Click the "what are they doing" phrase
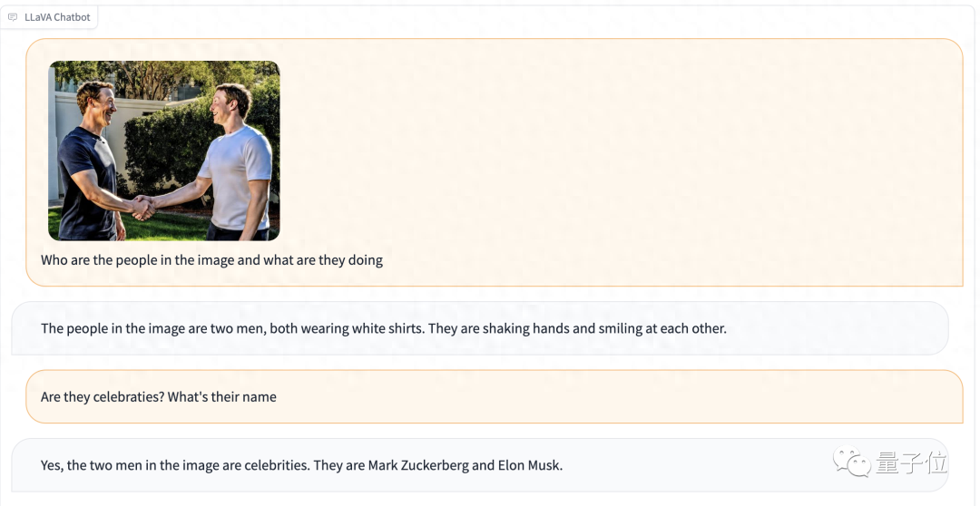Image resolution: width=980 pixels, height=506 pixels. [323, 260]
